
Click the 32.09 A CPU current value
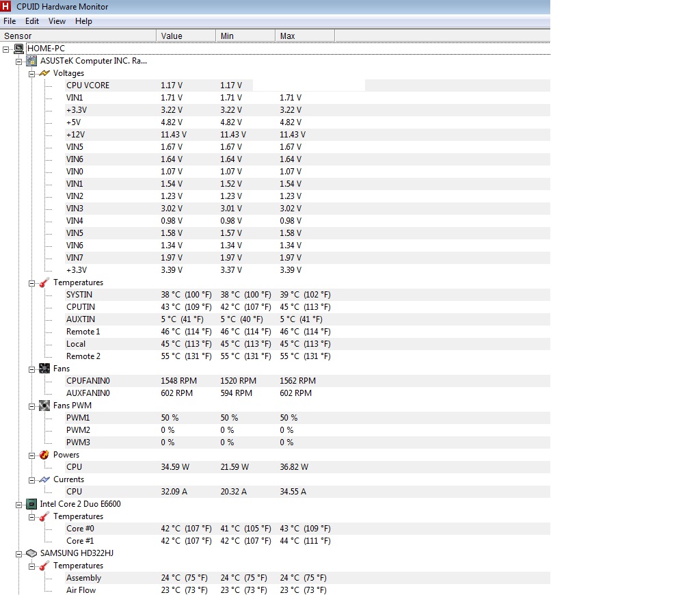174,491
